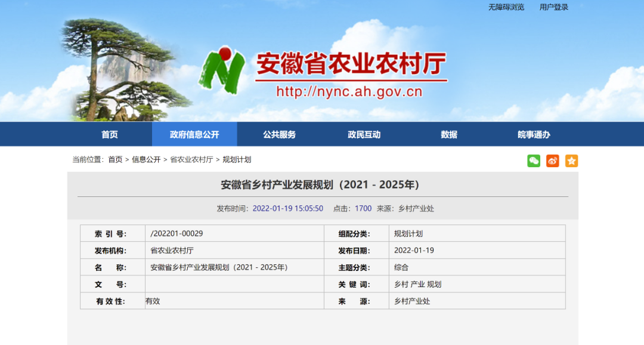Click the index number /202201-00029 cell
This screenshot has width=644, height=345.
(x=177, y=233)
